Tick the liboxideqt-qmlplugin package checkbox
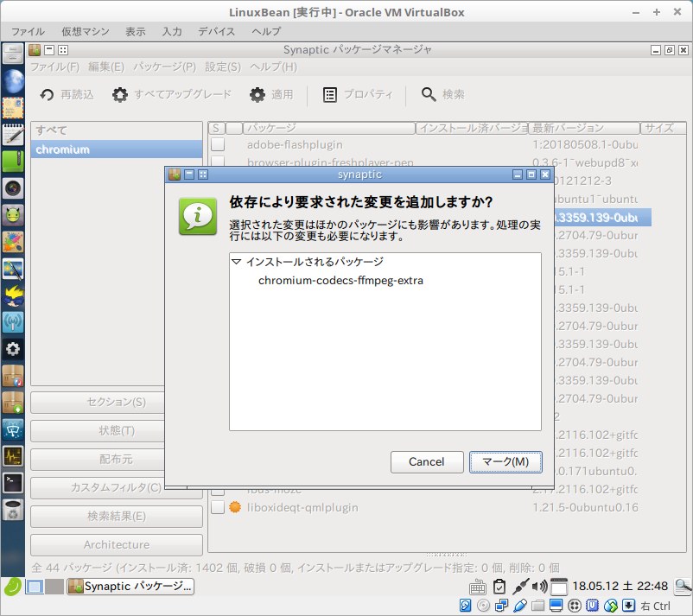Image resolution: width=693 pixels, height=616 pixels. pyautogui.click(x=218, y=507)
